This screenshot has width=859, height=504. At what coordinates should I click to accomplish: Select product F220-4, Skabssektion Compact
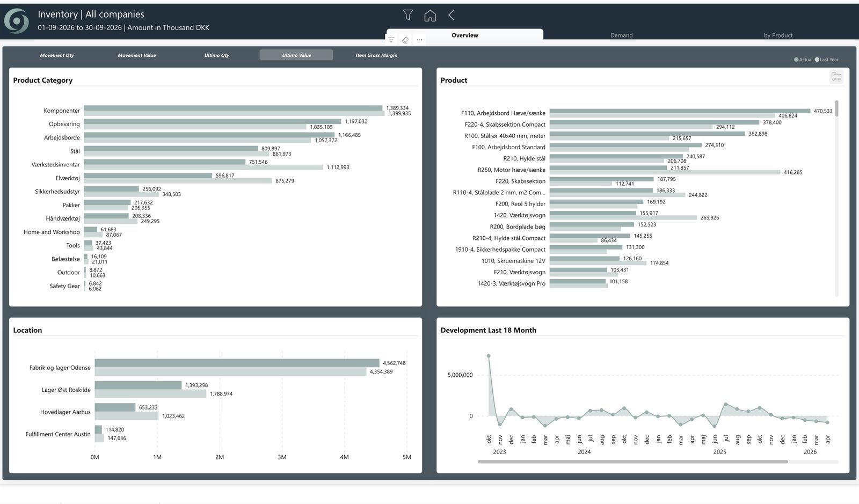[x=505, y=125]
